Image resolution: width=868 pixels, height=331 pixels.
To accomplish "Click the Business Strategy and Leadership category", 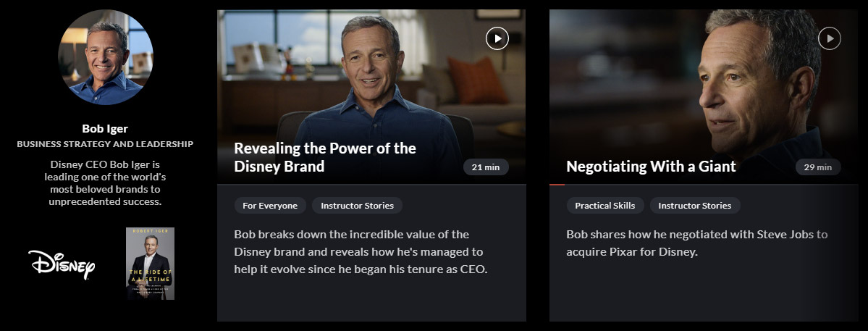I will 105,144.
